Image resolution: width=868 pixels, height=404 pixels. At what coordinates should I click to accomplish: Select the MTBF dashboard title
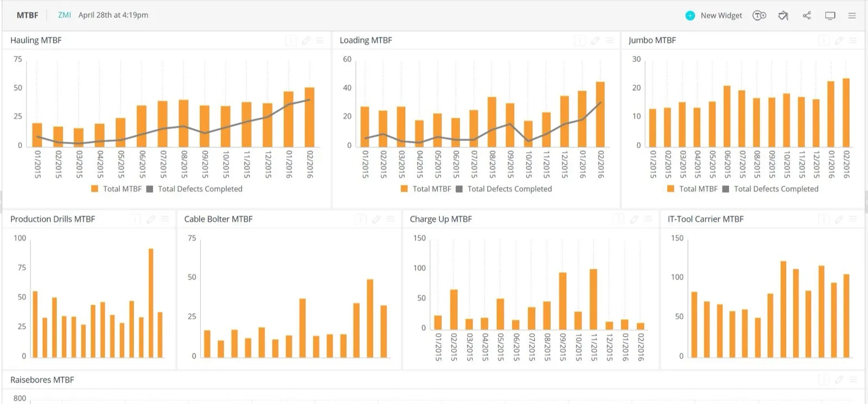tap(28, 15)
